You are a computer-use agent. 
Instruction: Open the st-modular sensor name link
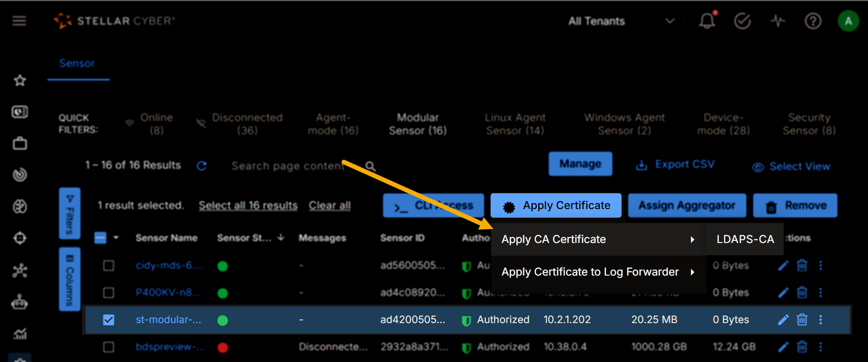pyautogui.click(x=169, y=320)
